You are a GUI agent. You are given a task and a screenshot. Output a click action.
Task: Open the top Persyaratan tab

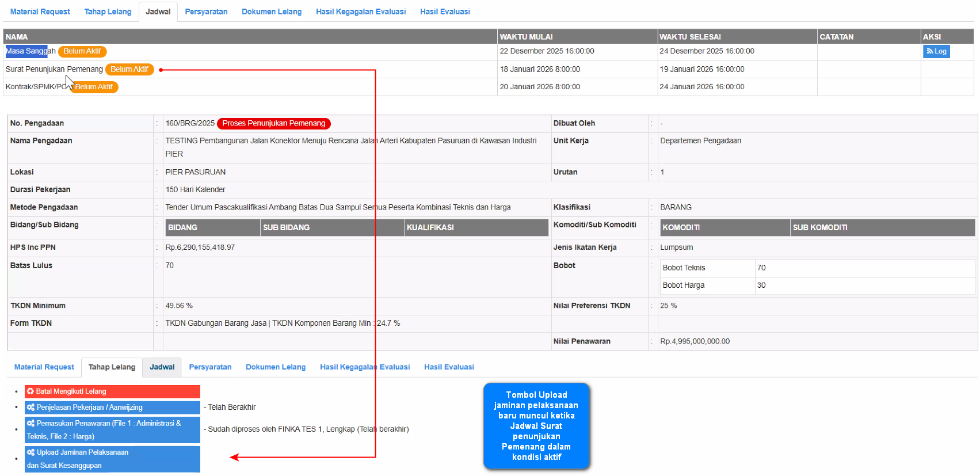pyautogui.click(x=206, y=12)
